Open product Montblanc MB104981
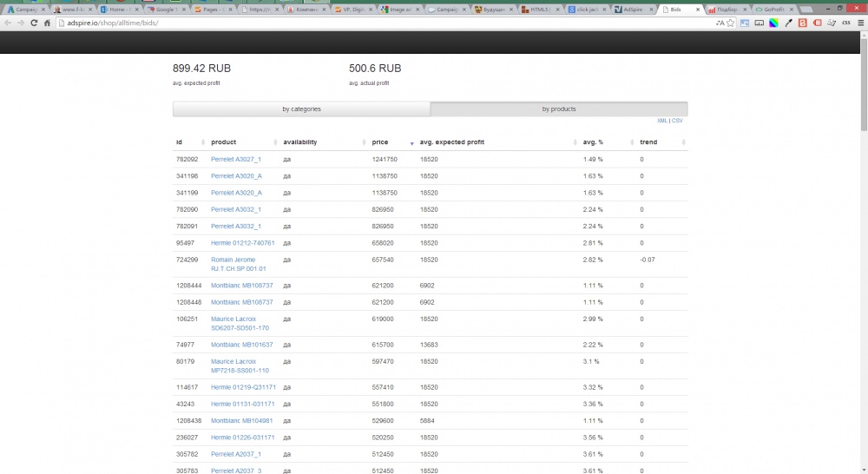This screenshot has height=474, width=868. coord(242,421)
